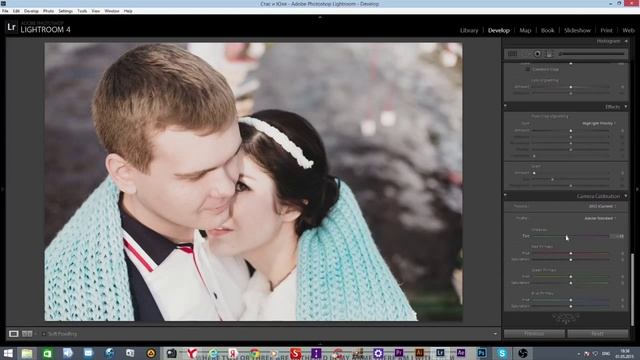Open Skype from the taskbar

click(x=502, y=353)
